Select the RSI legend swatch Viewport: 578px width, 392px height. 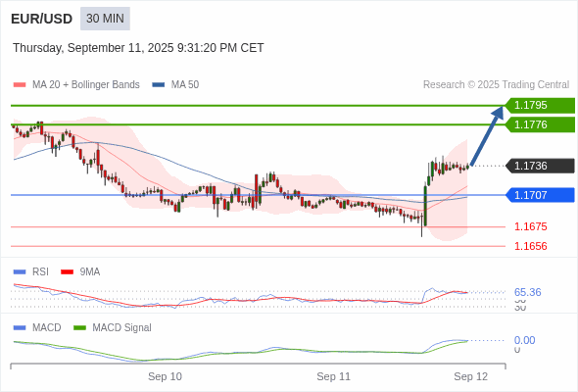coord(20,272)
